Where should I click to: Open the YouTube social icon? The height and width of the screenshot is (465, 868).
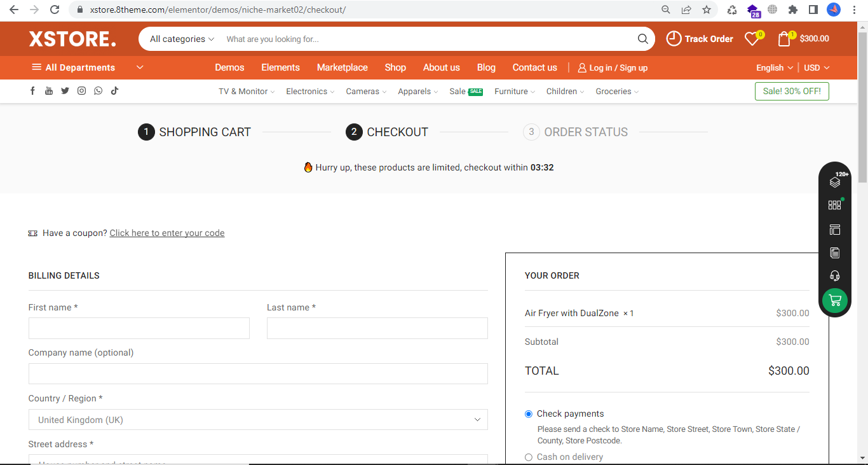[49, 91]
